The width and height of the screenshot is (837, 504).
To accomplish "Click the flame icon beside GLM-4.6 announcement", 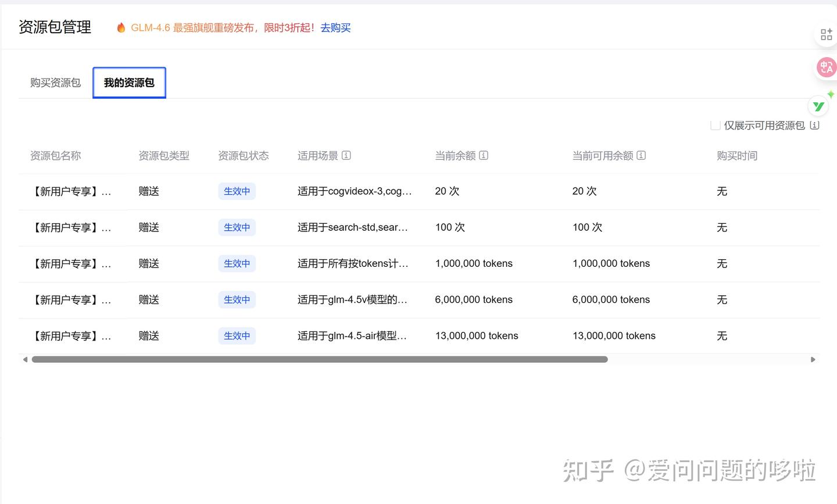I will click(x=121, y=27).
